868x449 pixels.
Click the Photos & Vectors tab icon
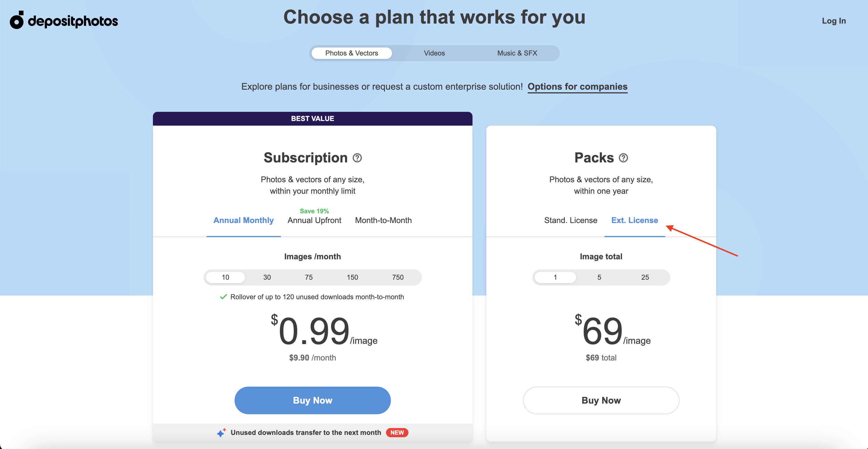pyautogui.click(x=352, y=53)
